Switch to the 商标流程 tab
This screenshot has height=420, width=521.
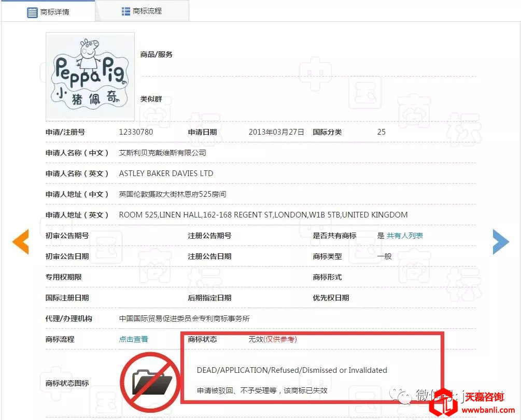[x=148, y=11]
